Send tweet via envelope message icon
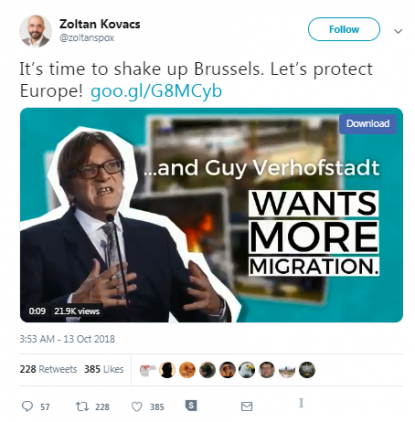The height and width of the screenshot is (422, 415). click(x=247, y=406)
